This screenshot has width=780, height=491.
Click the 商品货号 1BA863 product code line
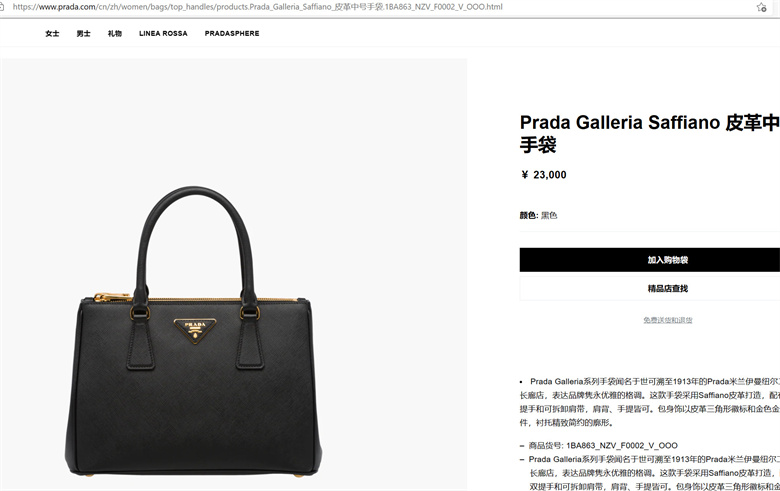tap(598, 445)
